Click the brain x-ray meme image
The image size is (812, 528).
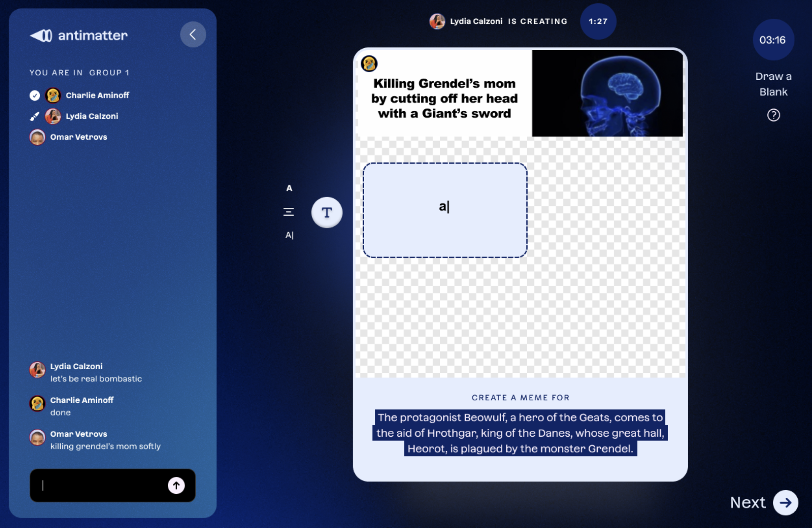pyautogui.click(x=607, y=93)
